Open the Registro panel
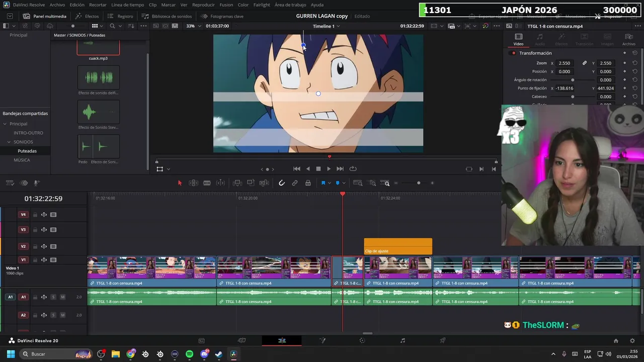The height and width of the screenshot is (362, 644). pos(120,16)
